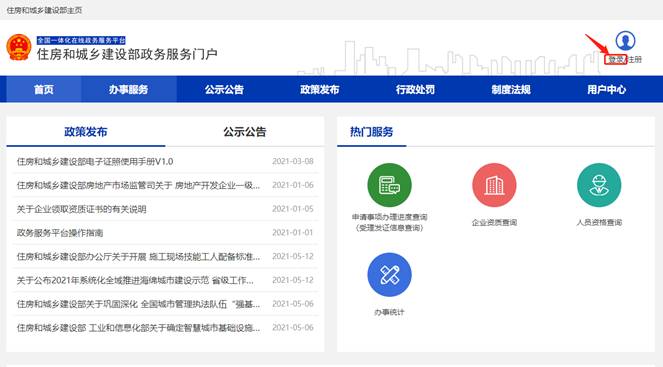The width and height of the screenshot is (663, 367).
Task: Click the 登录 login link
Action: (616, 60)
